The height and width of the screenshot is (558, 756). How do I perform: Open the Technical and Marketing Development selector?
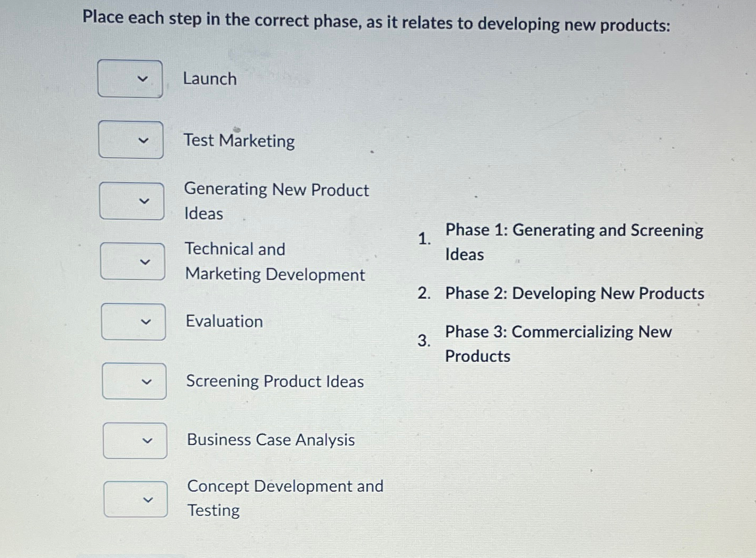coord(133,261)
